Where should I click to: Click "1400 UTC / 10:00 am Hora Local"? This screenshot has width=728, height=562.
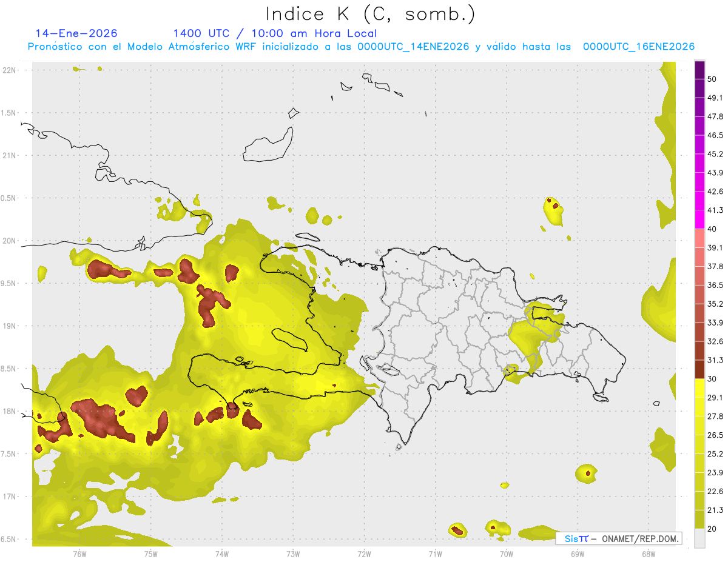coord(275,33)
